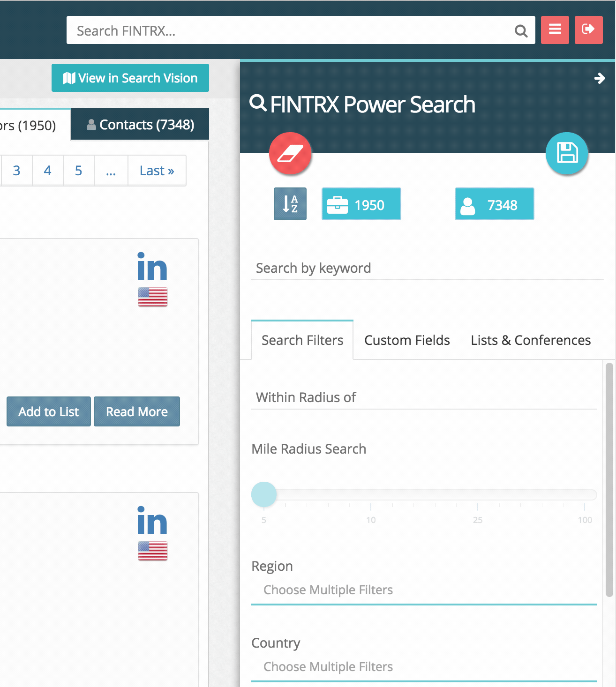Open the Region multiple filters dropdown
Screen dimensions: 616x687
[x=424, y=590]
